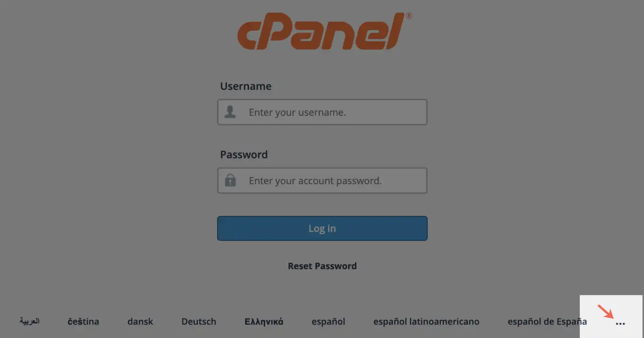Choose español language link

[328, 322]
